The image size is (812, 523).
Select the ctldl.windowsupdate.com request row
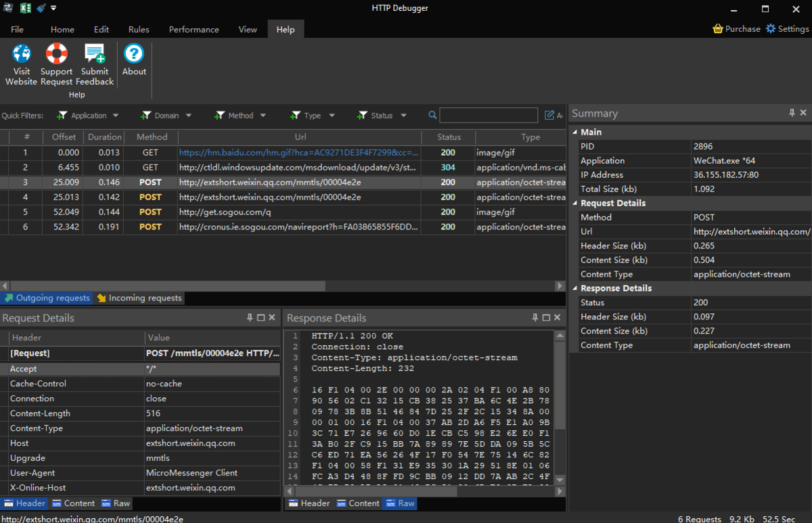pos(283,168)
